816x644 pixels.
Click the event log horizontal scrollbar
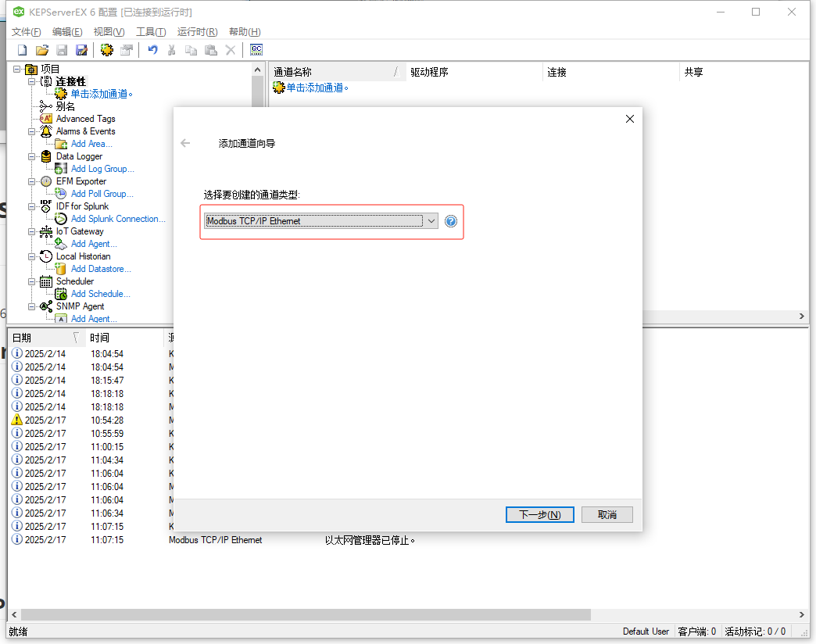306,614
